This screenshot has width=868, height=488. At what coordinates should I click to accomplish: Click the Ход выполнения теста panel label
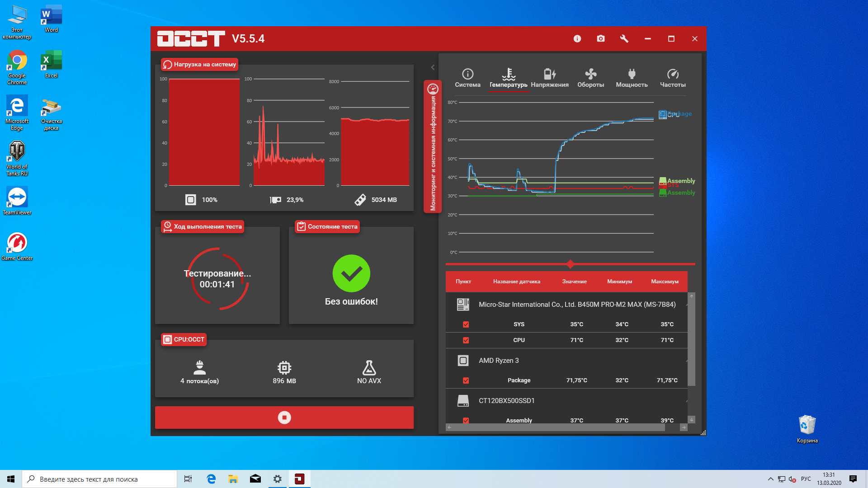click(x=203, y=227)
